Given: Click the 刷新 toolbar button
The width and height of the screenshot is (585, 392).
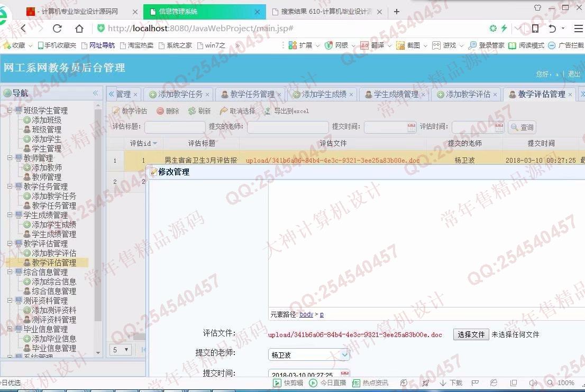Looking at the screenshot, I should (x=199, y=111).
